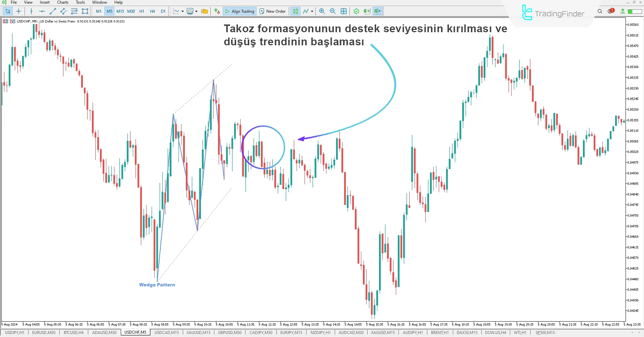
Task: Switch timeframe to M15
Action: (x=120, y=11)
